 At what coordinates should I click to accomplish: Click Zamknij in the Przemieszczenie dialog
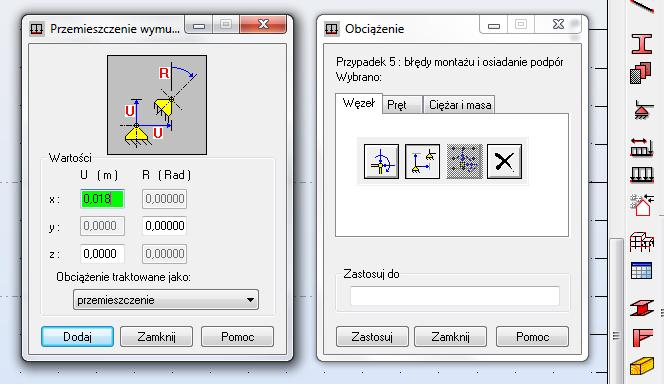pos(156,337)
